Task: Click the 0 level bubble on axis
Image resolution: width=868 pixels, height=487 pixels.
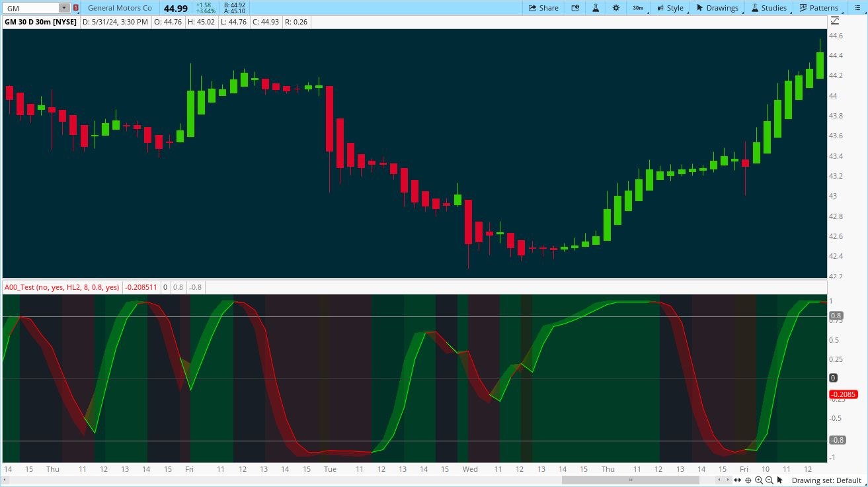Action: (833, 378)
